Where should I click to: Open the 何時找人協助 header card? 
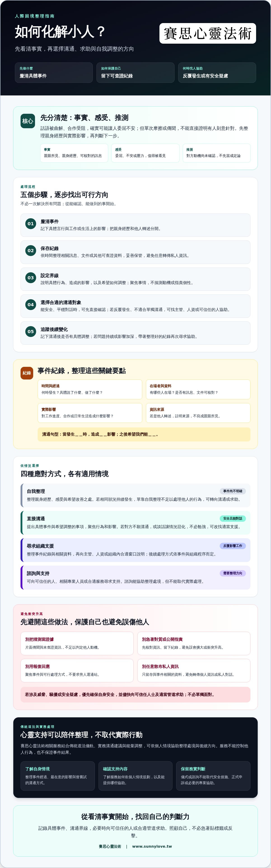pyautogui.click(x=217, y=72)
